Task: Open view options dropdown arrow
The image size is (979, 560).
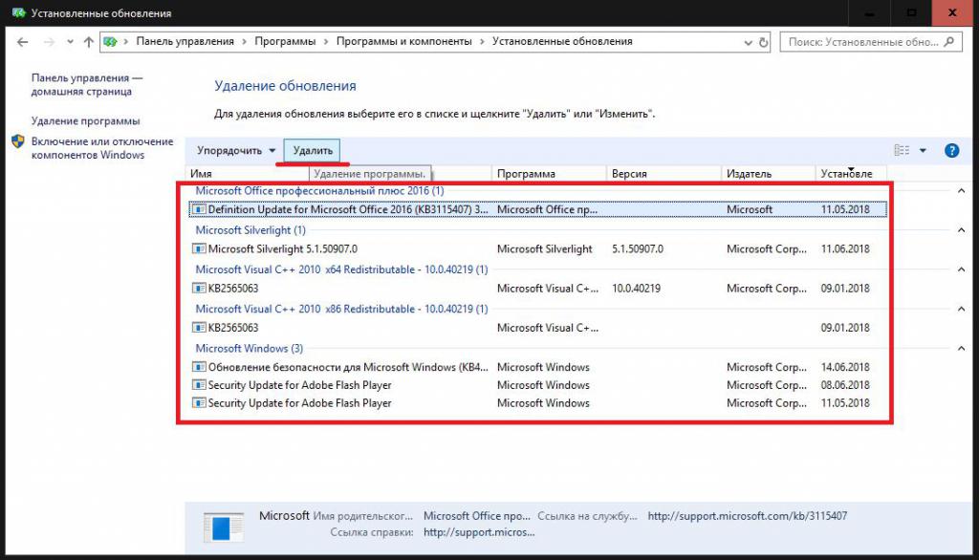Action: (923, 150)
